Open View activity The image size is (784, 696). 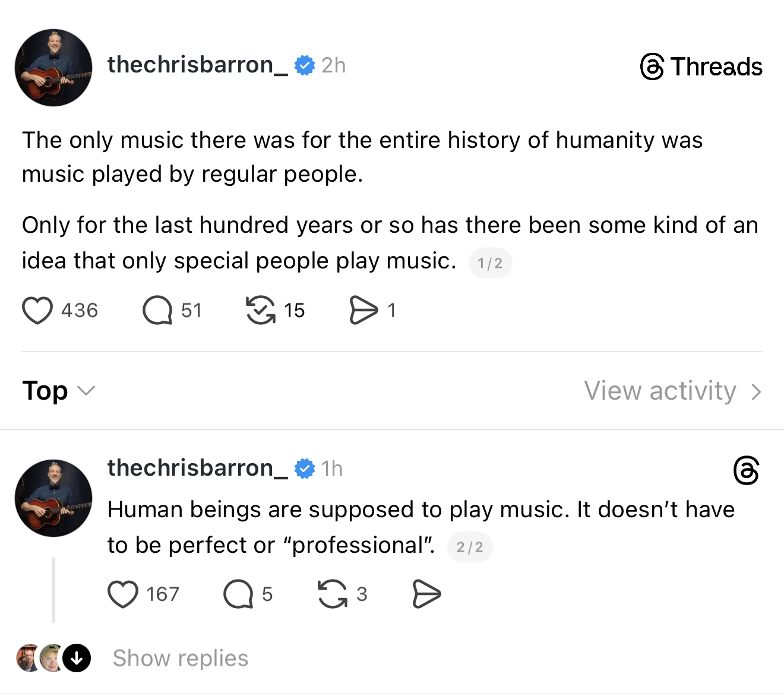coord(660,391)
